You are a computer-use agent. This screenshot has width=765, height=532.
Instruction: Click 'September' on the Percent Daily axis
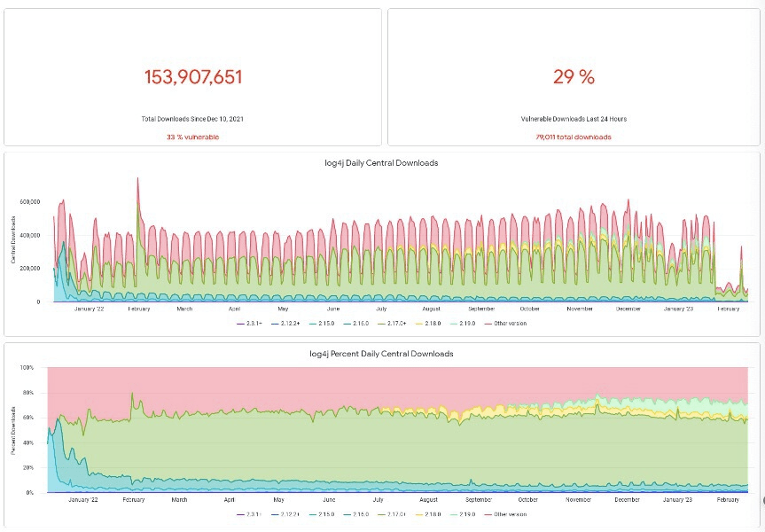[x=479, y=500]
